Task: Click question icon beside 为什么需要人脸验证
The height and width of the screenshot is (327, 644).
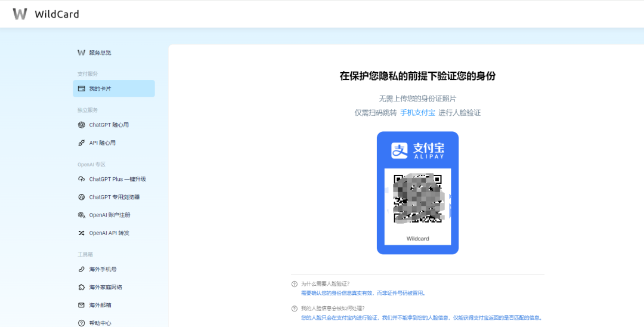Action: 294,284
